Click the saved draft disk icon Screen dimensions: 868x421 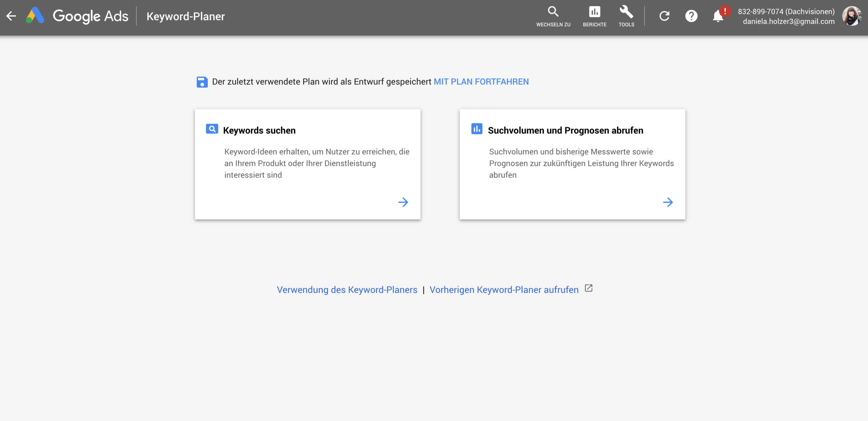pyautogui.click(x=202, y=82)
